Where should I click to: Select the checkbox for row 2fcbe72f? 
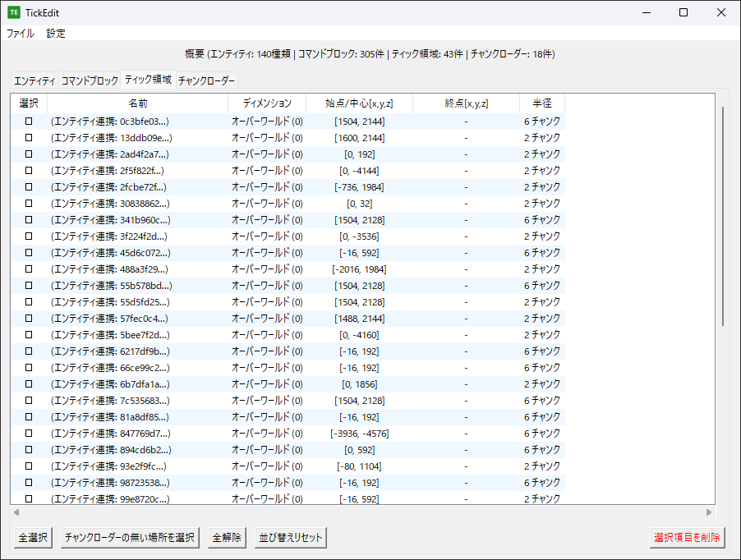[x=29, y=187]
